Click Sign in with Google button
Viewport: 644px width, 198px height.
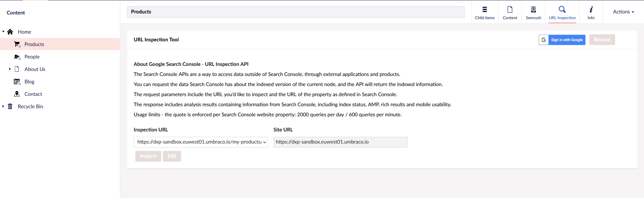[x=562, y=40]
